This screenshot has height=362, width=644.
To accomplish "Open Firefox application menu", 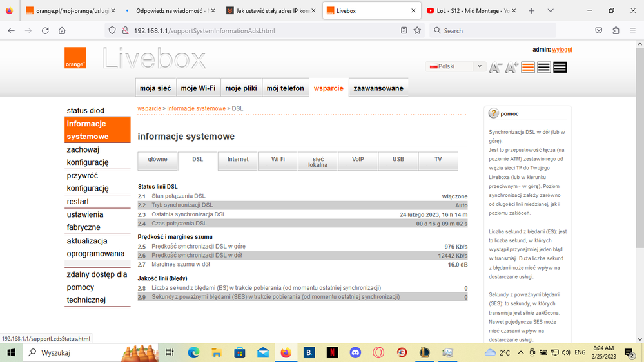I will coord(632,30).
